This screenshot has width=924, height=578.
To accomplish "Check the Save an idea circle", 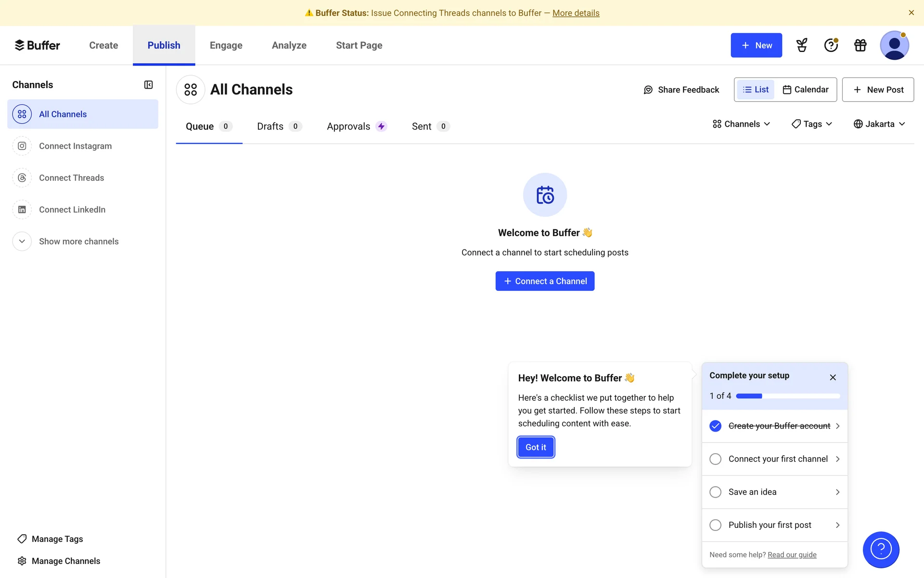I will tap(715, 492).
